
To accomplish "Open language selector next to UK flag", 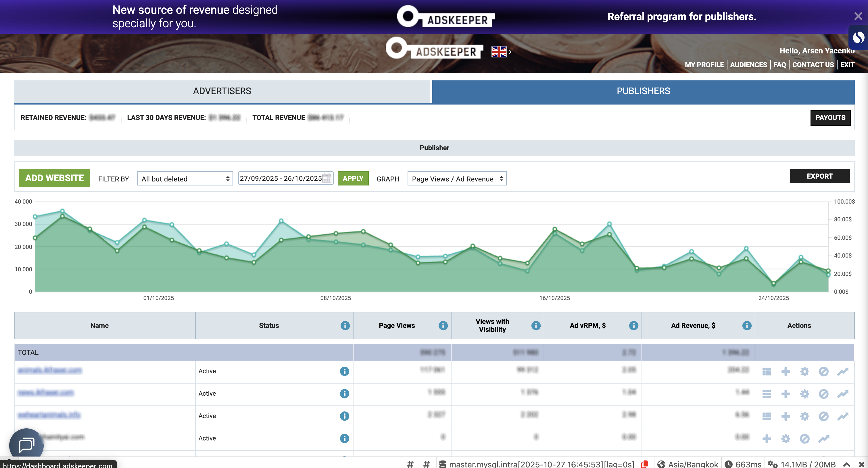I will point(501,51).
